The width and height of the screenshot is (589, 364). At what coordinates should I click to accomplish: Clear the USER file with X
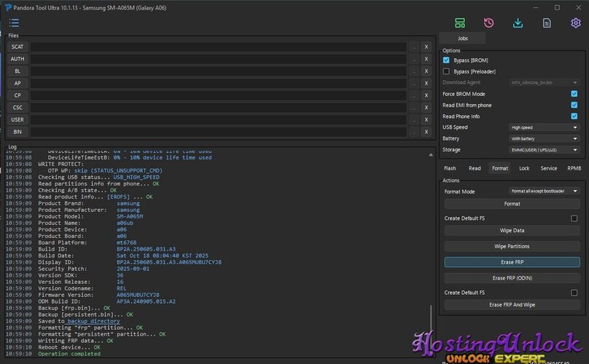point(426,119)
